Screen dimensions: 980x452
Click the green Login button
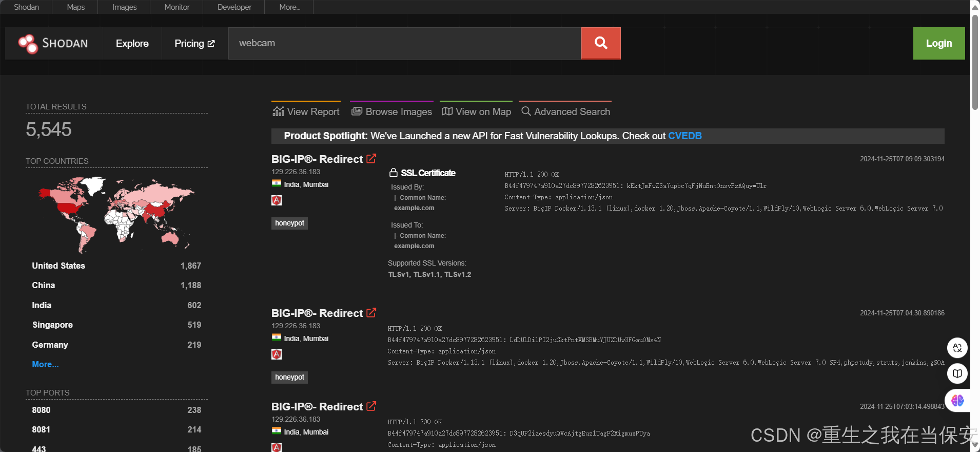point(939,43)
